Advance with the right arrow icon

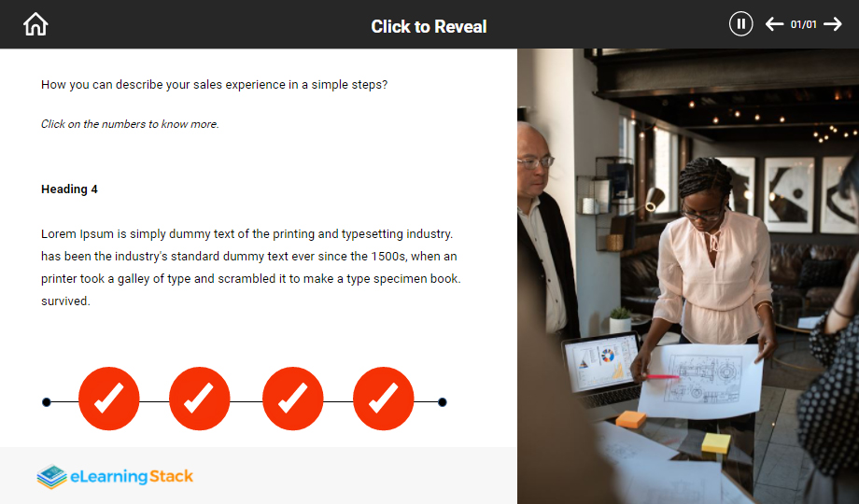coord(833,24)
